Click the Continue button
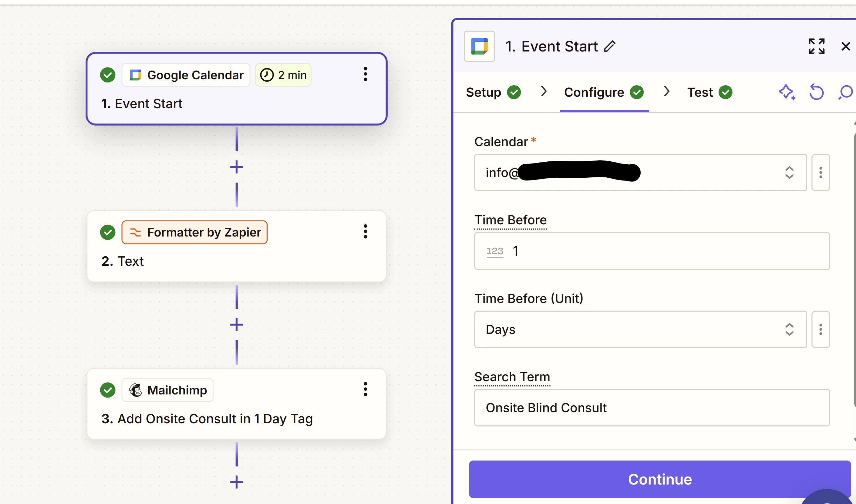 (660, 479)
